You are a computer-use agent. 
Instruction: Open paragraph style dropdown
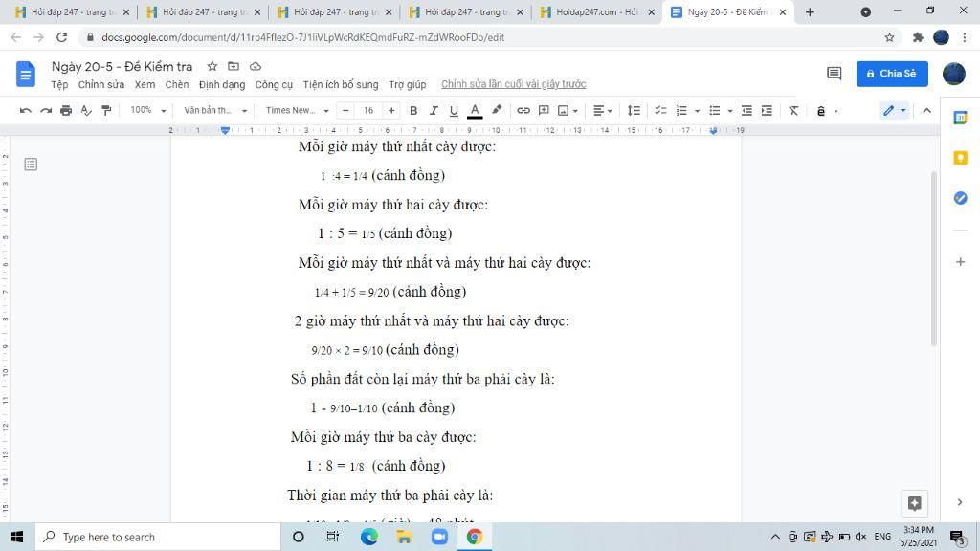pyautogui.click(x=215, y=111)
